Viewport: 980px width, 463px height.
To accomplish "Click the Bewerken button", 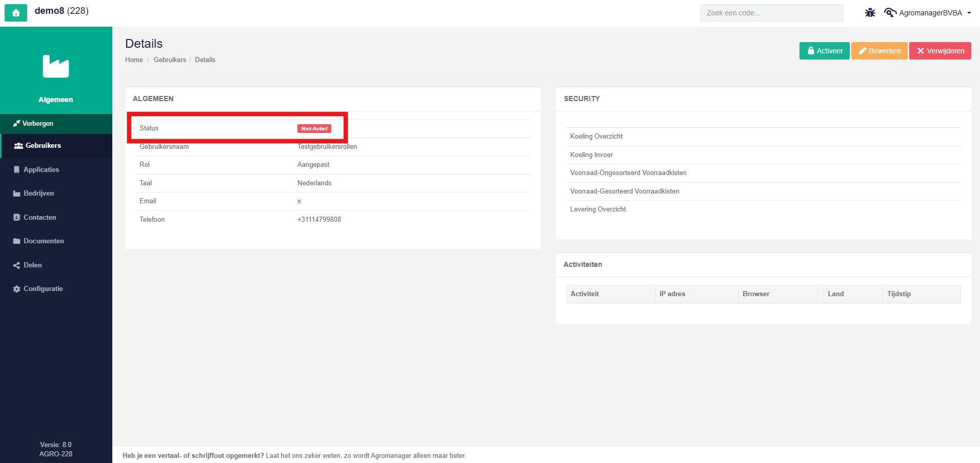I will tap(879, 51).
